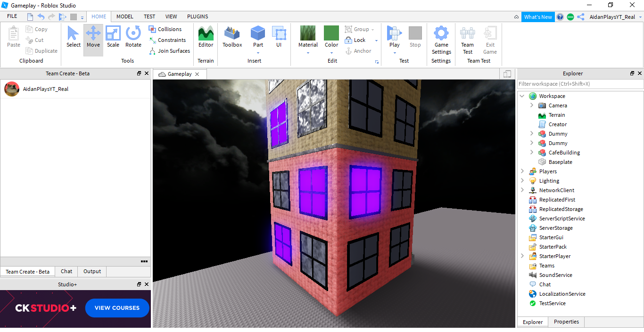Click the Undo arrow in quick access bar
This screenshot has height=332, width=644.
pyautogui.click(x=41, y=16)
